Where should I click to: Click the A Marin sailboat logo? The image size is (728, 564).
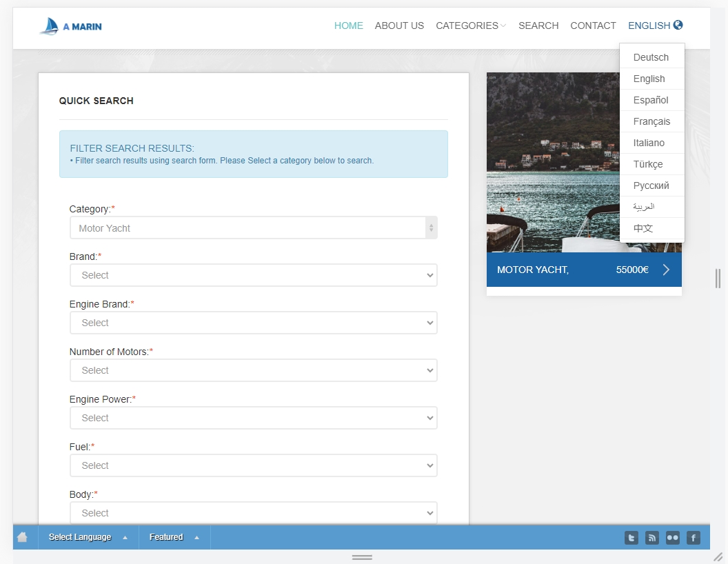point(71,26)
